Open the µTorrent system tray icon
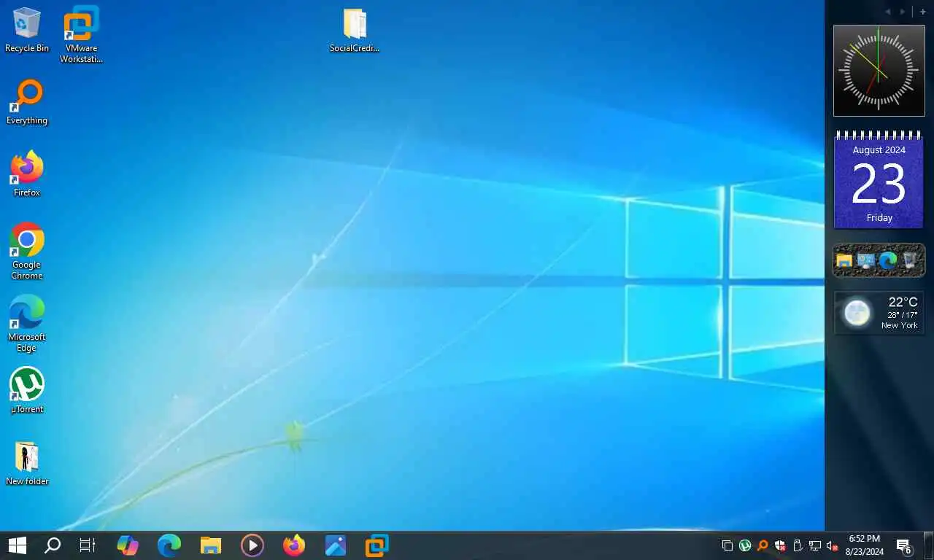Screen dimensions: 934x560 pos(745,545)
